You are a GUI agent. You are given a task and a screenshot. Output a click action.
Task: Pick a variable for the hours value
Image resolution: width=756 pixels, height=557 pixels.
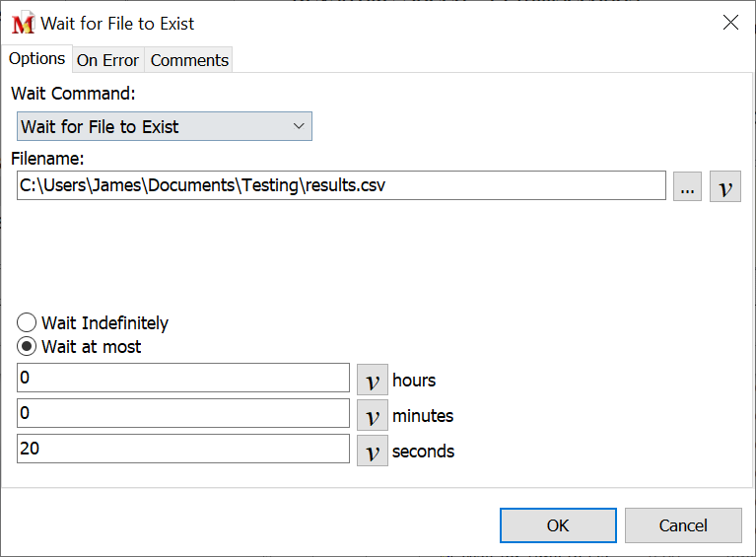tap(372, 380)
